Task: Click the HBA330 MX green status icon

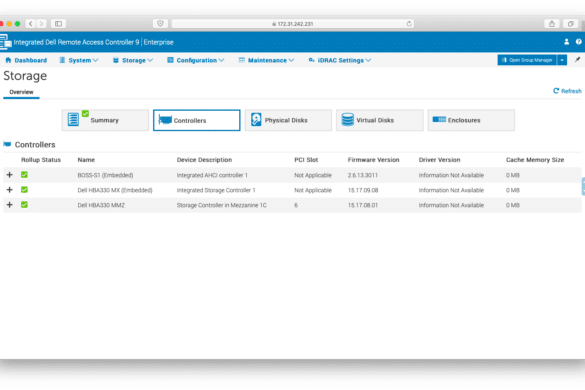Action: point(24,190)
